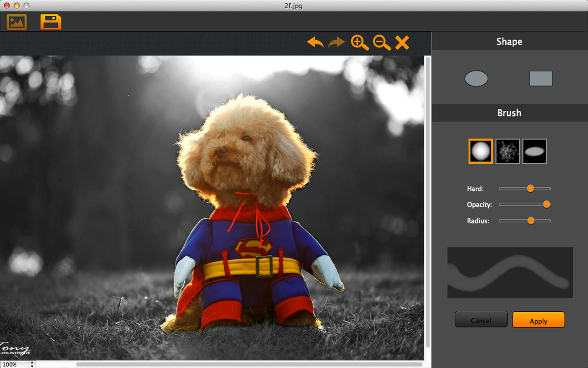
Task: Click the Radius label
Action: [x=478, y=221]
